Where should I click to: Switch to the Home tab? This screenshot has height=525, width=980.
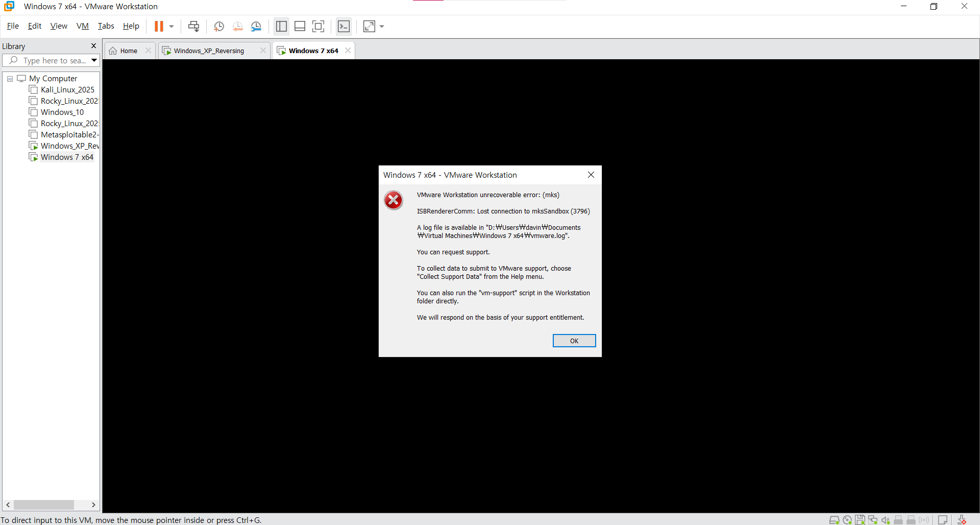[129, 51]
